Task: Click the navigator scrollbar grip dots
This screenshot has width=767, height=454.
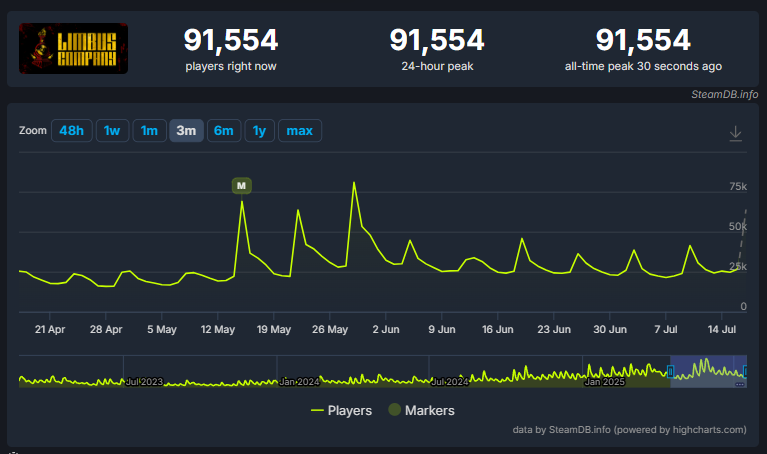Action: tap(740, 385)
